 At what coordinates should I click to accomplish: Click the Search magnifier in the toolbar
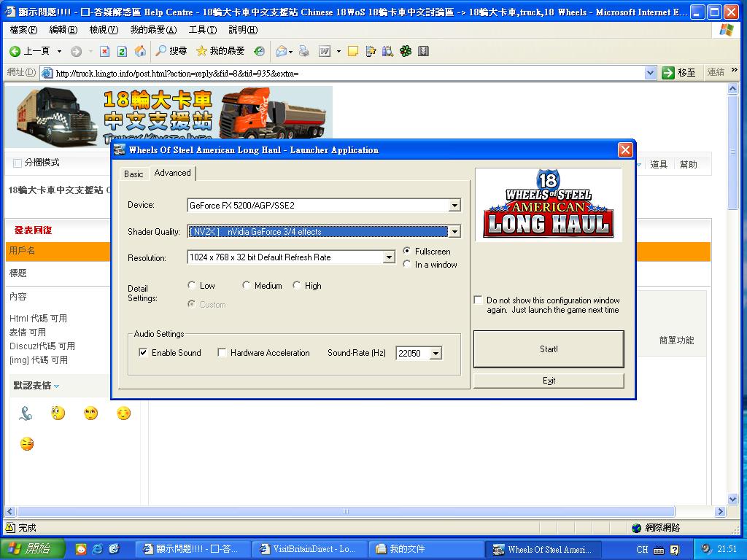(161, 51)
